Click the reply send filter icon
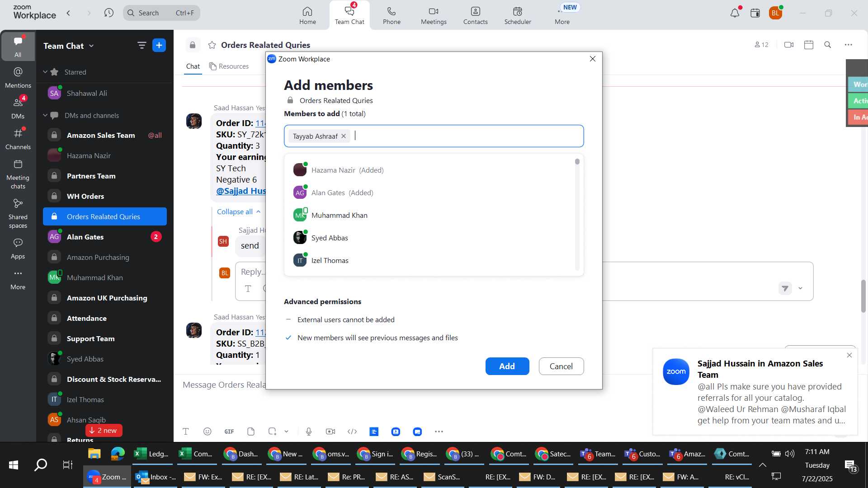Viewport: 868px width, 488px height. pyautogui.click(x=785, y=288)
